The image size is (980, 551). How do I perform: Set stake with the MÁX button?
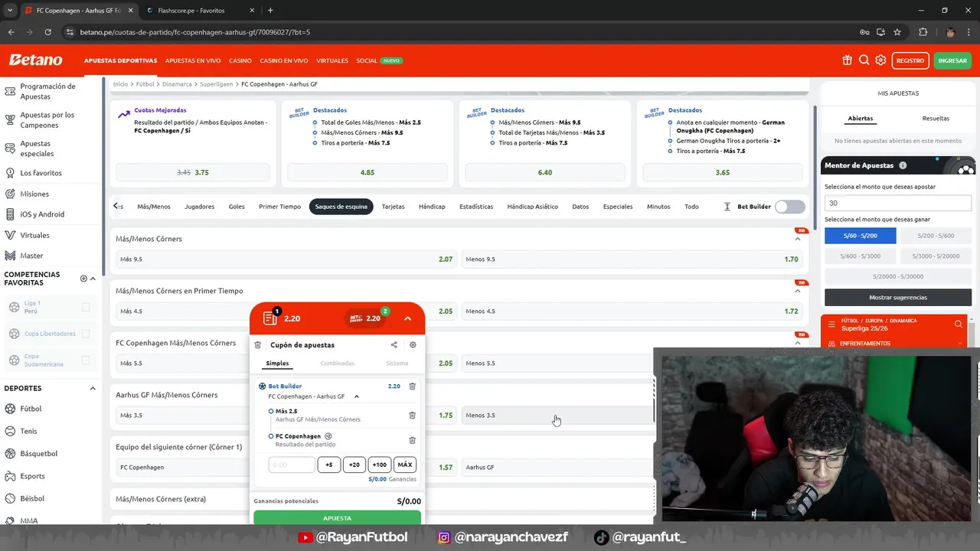click(x=405, y=465)
